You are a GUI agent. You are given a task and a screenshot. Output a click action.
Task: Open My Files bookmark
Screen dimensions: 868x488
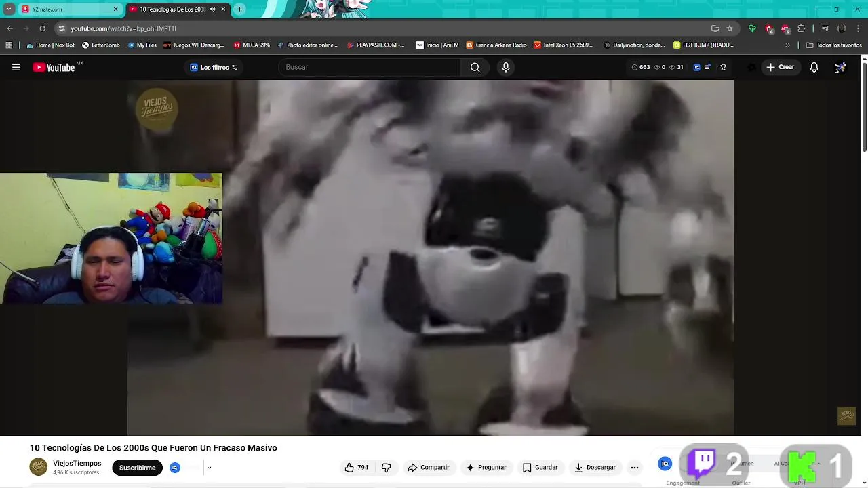(142, 45)
